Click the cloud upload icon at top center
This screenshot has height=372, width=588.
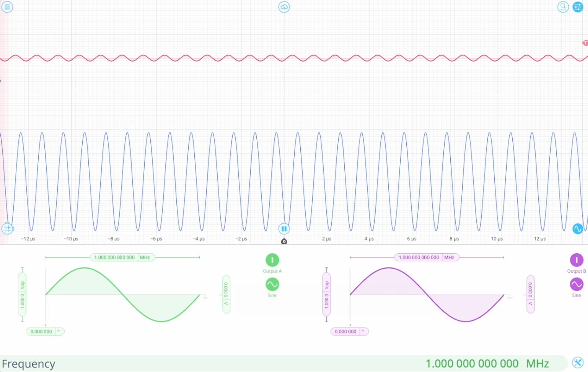click(x=284, y=7)
